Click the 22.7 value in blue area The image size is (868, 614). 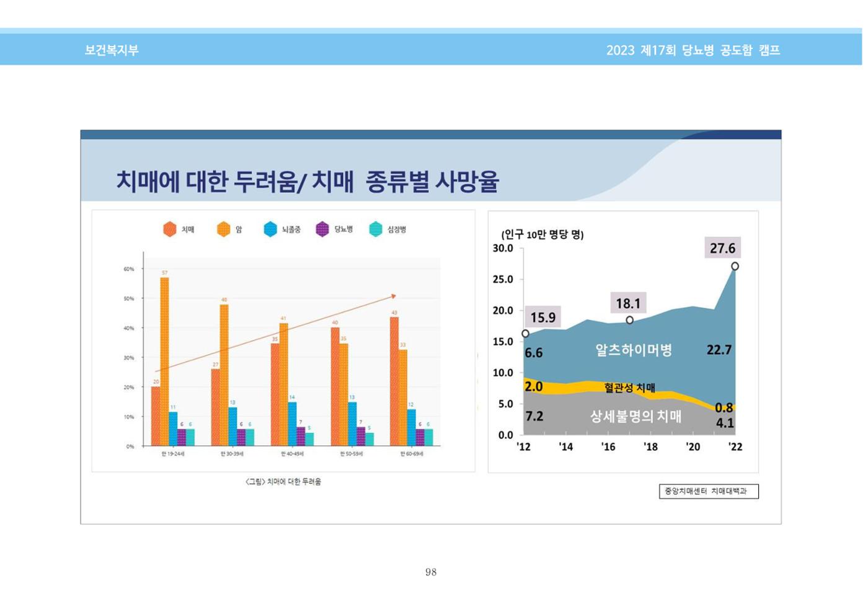coord(719,350)
